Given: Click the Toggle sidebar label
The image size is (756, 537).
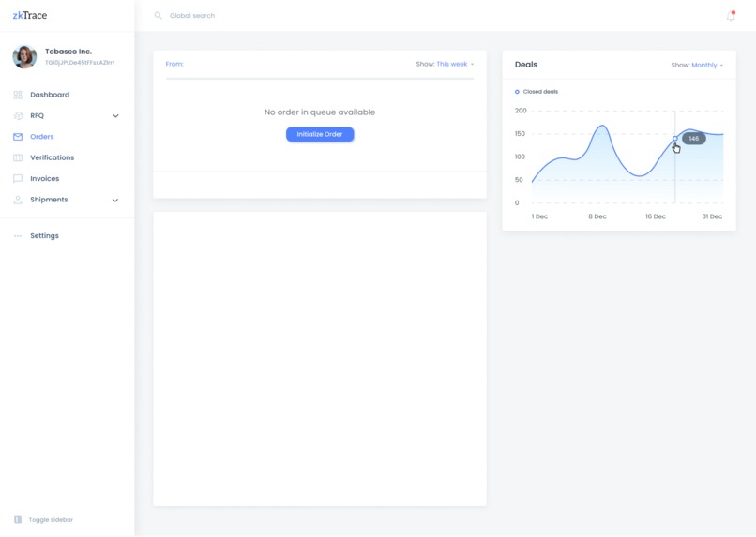Looking at the screenshot, I should click(x=51, y=519).
